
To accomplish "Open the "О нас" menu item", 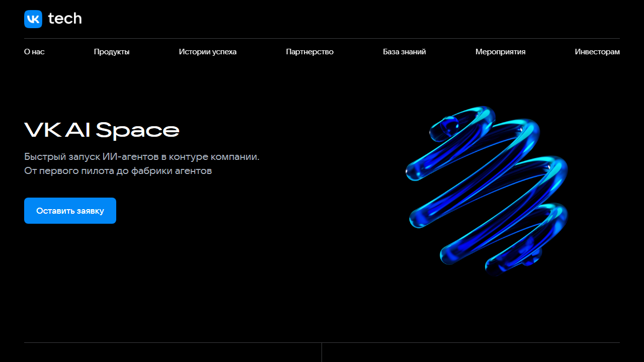I will tap(34, 52).
